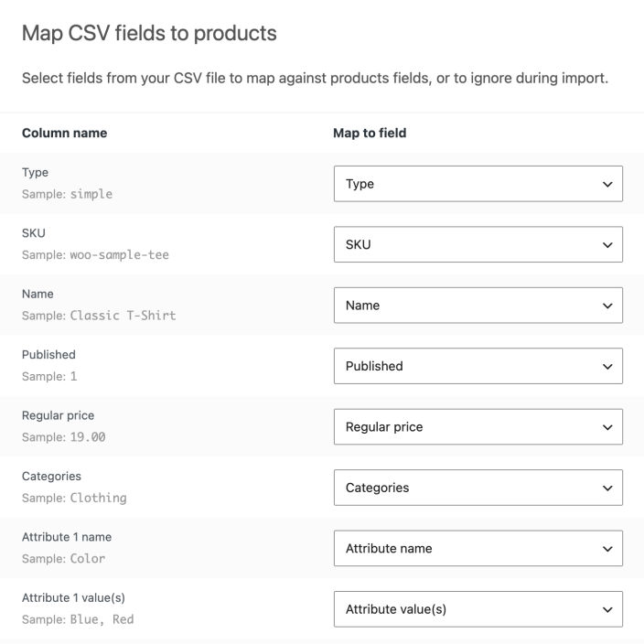Click the 'SKU' column name label

[34, 233]
